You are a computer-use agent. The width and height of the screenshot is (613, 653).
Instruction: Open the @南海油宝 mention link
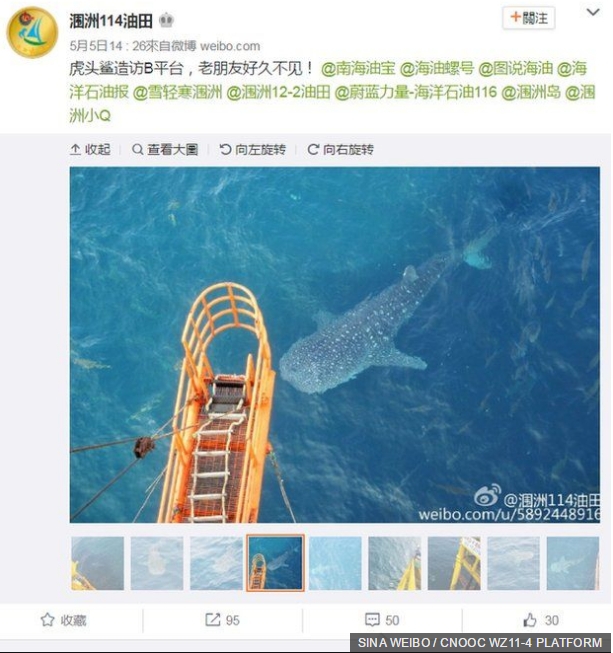coord(358,68)
